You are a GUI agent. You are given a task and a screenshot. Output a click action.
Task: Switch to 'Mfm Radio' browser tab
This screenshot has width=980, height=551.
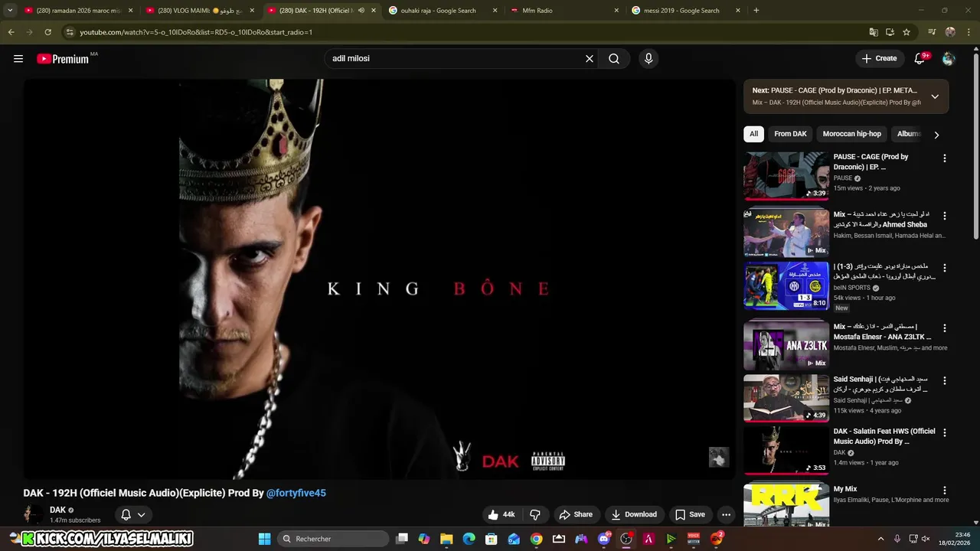click(x=564, y=11)
